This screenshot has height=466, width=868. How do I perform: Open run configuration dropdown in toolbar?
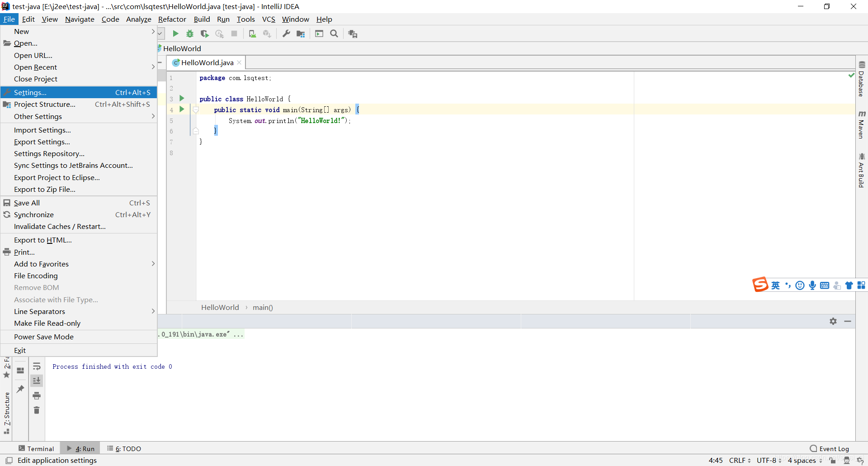pos(160,33)
